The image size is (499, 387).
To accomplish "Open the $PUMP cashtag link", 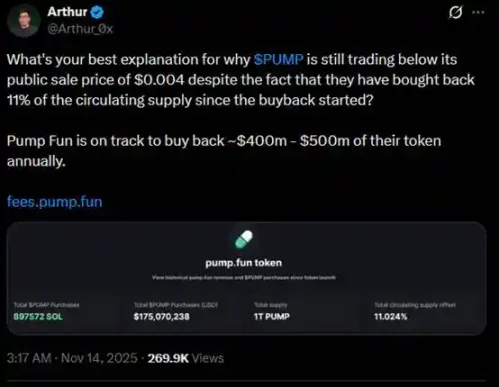I will coord(278,59).
